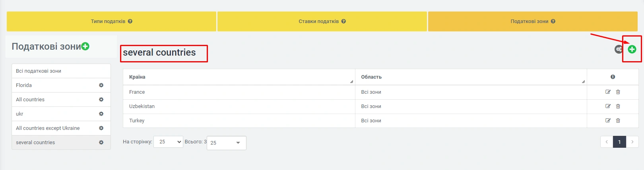Add a new tax zone with plus icon beside heading
Image resolution: width=644 pixels, height=170 pixels.
(x=85, y=46)
